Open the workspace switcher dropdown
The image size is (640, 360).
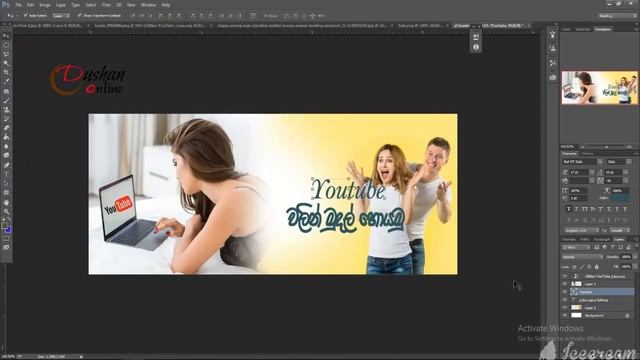pyautogui.click(x=618, y=16)
